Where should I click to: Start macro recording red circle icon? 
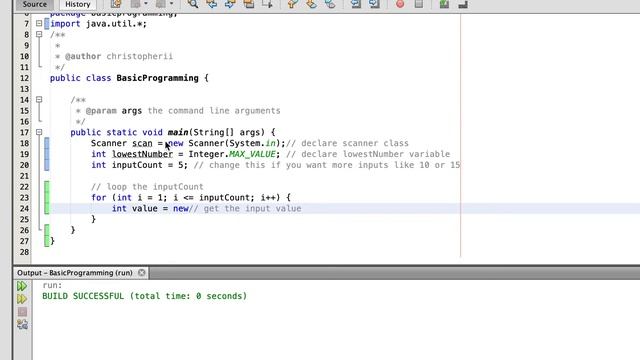tap(400, 4)
